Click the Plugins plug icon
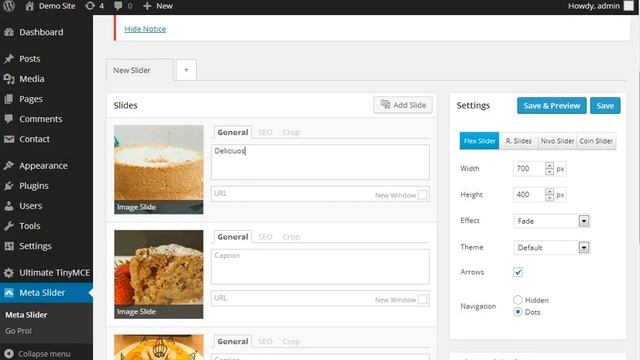Screen dimensions: 640x360 [x=9, y=186]
